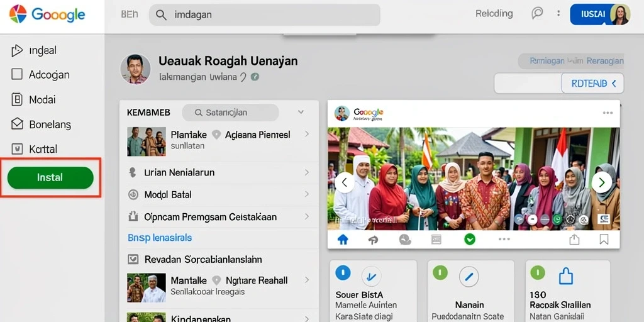Click the Satanicjlan search box
Image resolution: width=644 pixels, height=322 pixels.
(x=230, y=113)
